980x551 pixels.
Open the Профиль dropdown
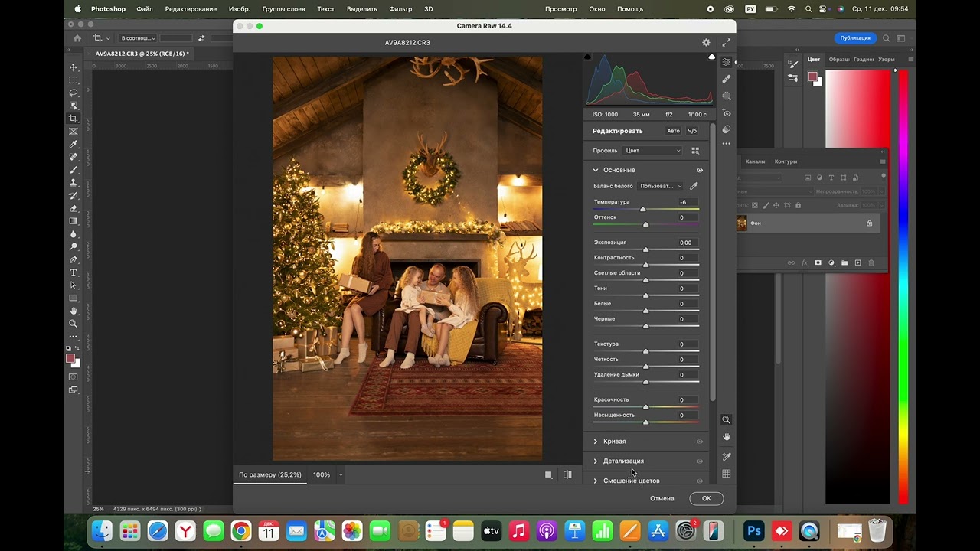[x=652, y=151]
